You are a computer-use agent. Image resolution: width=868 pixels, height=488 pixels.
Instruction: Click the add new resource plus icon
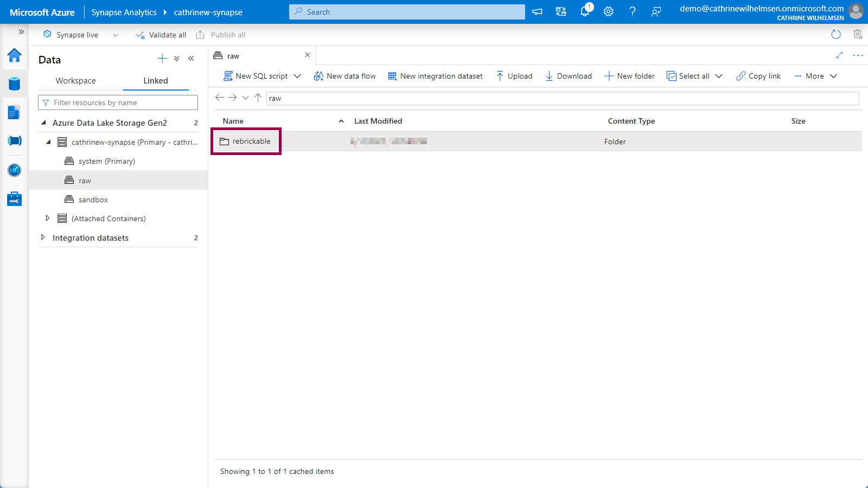162,59
